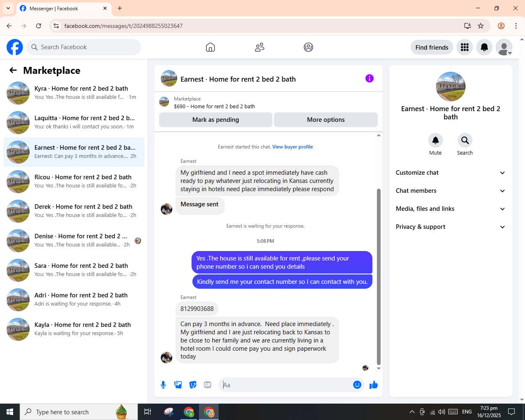View site information icon in address bar
Screen dimensions: 525x420
coord(56,26)
